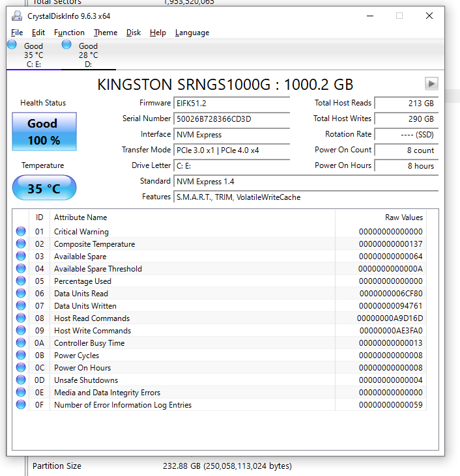The width and height of the screenshot is (460, 476).
Task: Click the status icon for Available Spare Threshold
Action: pos(21,268)
